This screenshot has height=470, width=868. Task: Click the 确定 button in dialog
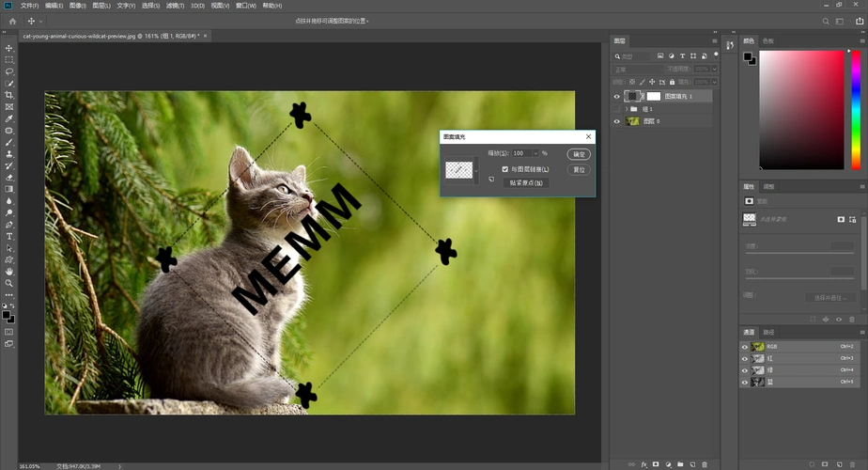click(579, 154)
